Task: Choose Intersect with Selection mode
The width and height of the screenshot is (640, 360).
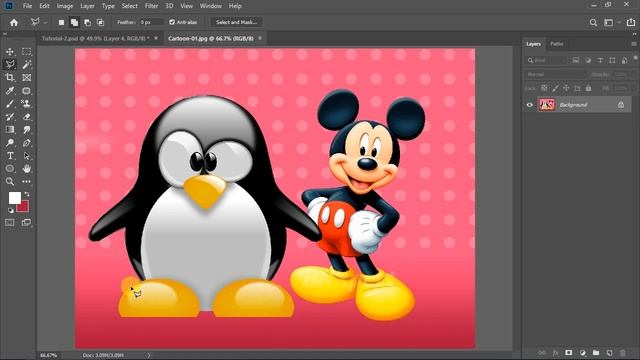Action: [100, 23]
